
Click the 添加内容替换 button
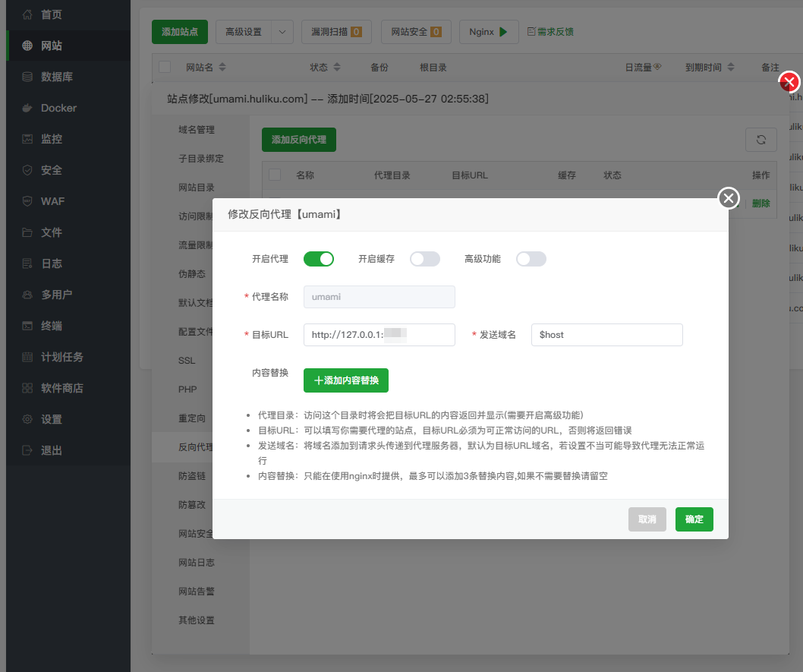point(346,380)
